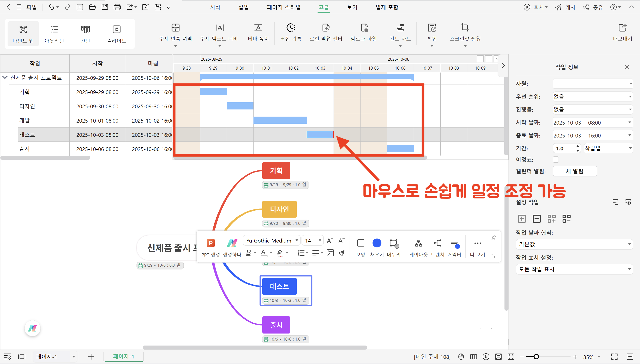Open the Yu Gothic Medium font dropdown
Viewport: 640px width, 364px height.
point(271,240)
